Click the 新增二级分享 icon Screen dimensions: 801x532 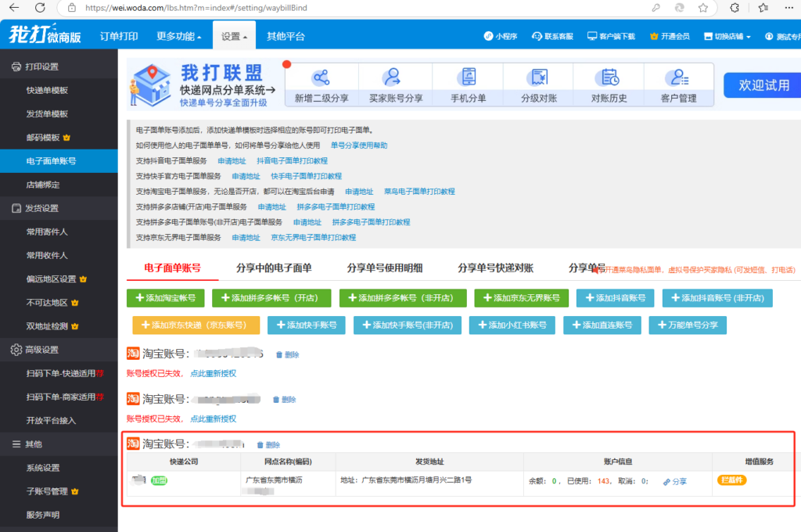pos(321,77)
